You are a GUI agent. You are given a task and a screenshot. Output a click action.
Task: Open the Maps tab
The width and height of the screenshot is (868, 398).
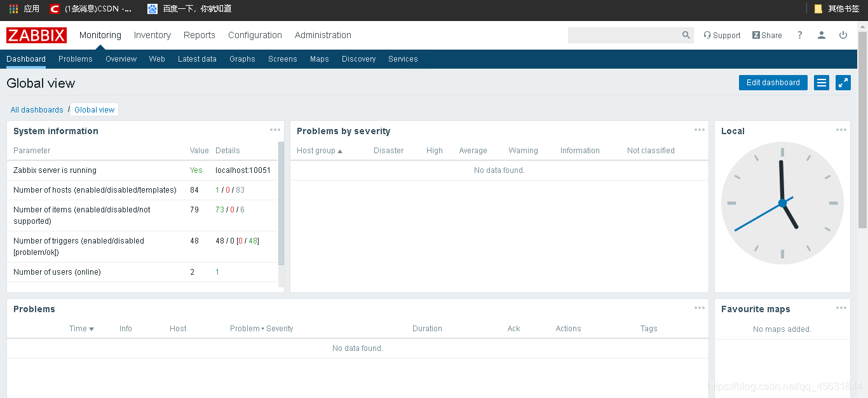coord(320,59)
